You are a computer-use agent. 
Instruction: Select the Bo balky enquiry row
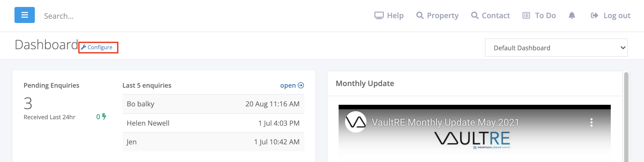point(213,104)
